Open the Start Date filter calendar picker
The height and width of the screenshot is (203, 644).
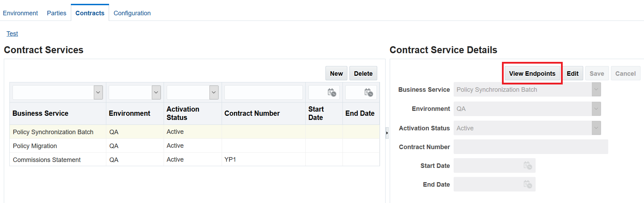(x=332, y=92)
